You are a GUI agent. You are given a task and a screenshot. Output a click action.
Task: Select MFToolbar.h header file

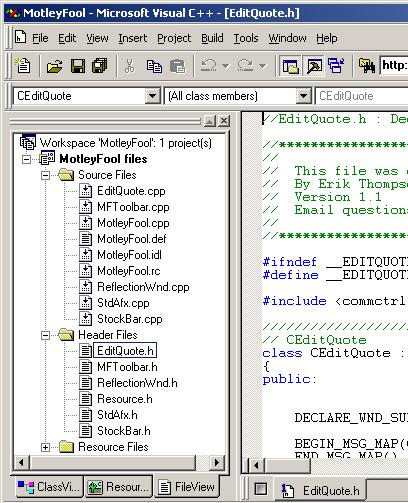[127, 367]
